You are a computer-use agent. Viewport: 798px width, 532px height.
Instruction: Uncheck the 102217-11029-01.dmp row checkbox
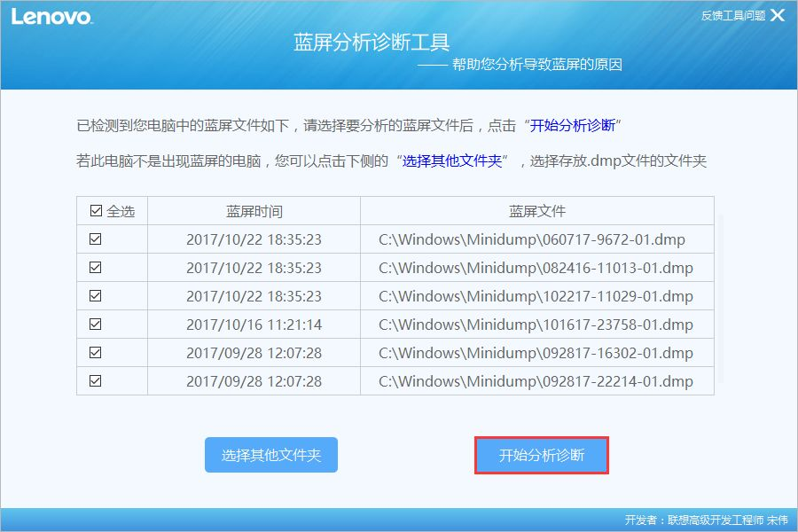(x=96, y=296)
